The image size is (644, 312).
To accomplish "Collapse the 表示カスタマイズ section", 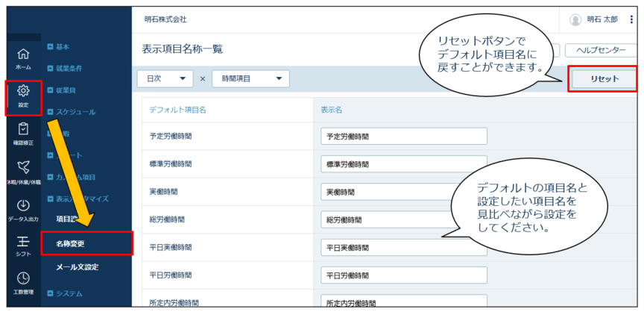I will pyautogui.click(x=78, y=199).
